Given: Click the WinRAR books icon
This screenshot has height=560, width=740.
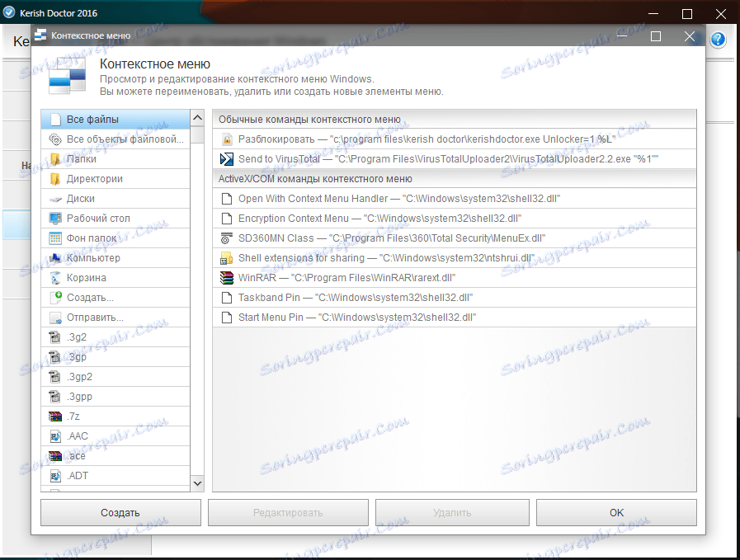Looking at the screenshot, I should click(227, 278).
